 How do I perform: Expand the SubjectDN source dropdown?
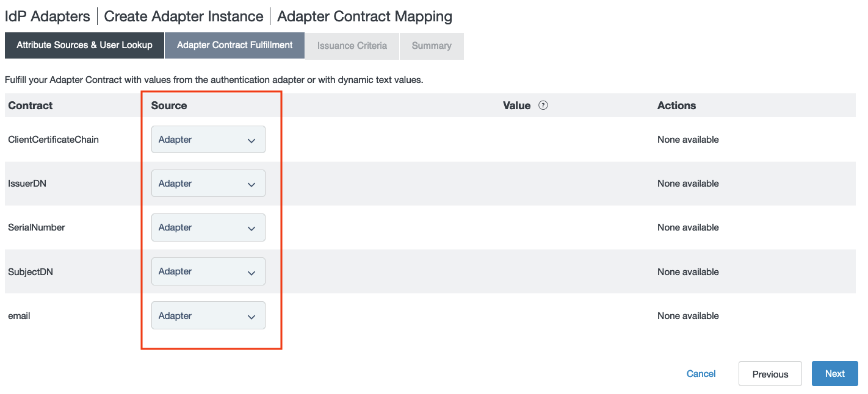pos(208,271)
